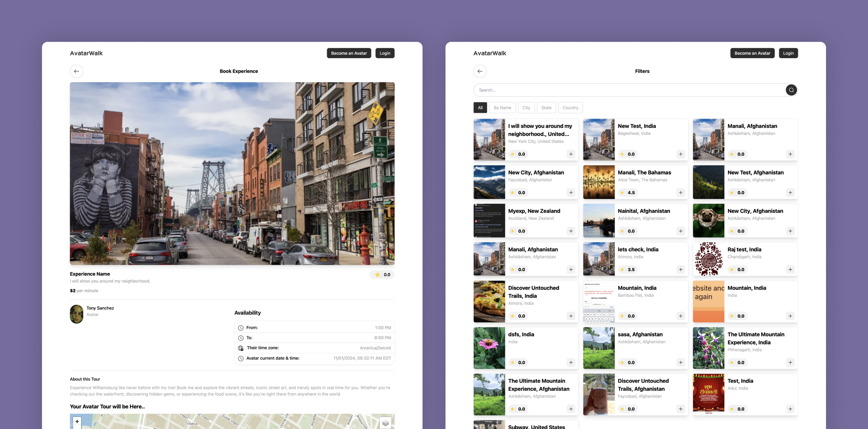Viewport: 868px width, 429px height.
Task: Filter results by City
Action: [526, 108]
